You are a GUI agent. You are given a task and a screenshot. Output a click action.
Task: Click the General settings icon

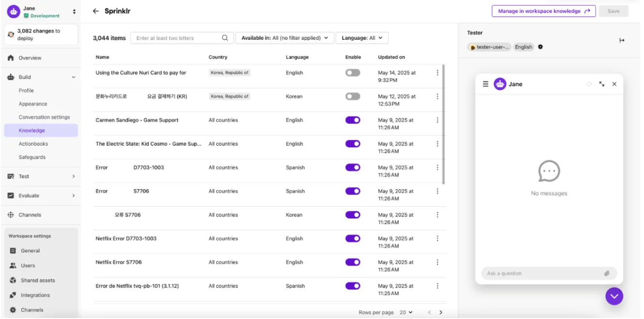[13, 251]
